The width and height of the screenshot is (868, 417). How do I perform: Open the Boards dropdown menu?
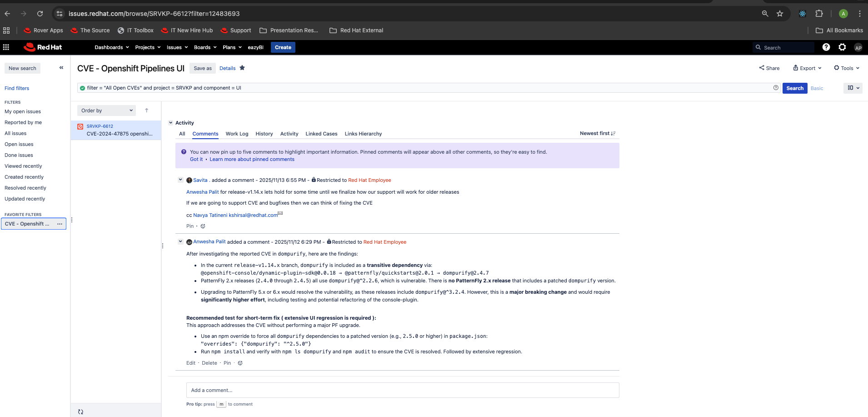pyautogui.click(x=205, y=47)
